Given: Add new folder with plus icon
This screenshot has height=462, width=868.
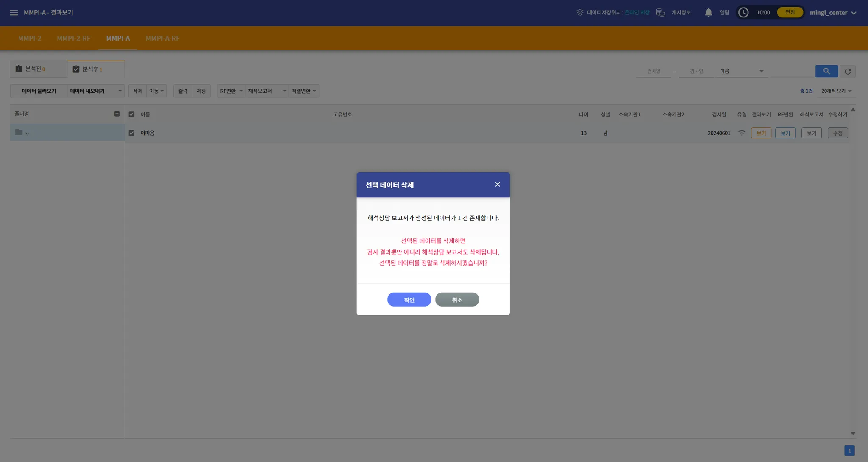Looking at the screenshot, I should (x=117, y=114).
